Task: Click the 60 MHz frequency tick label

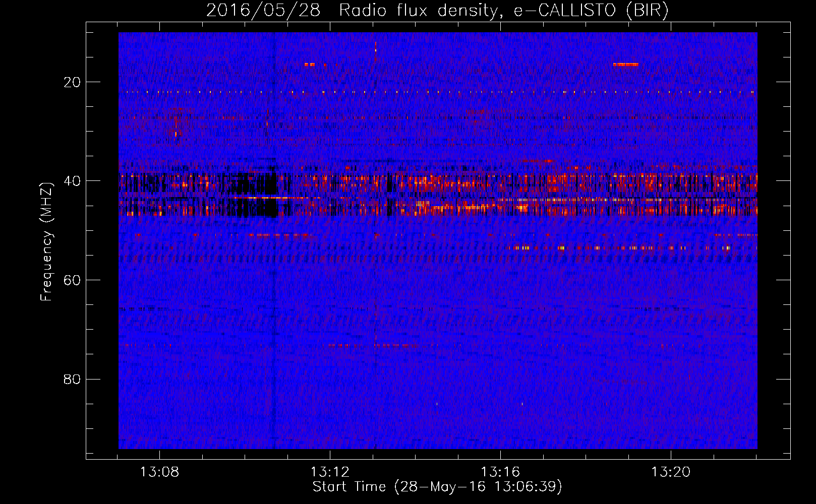Action: (x=72, y=280)
